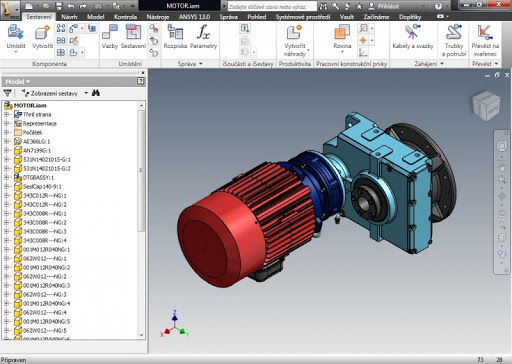Click the Přihlásit sign-in button

384,6
